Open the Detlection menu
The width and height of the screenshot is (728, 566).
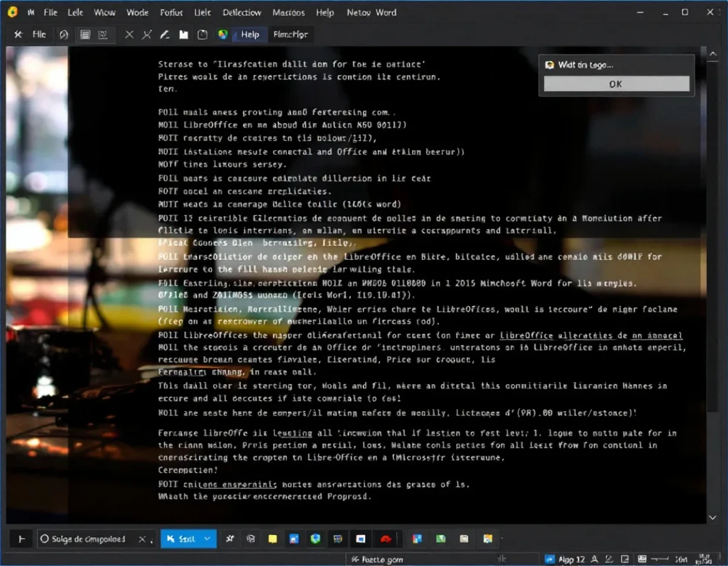click(x=242, y=12)
